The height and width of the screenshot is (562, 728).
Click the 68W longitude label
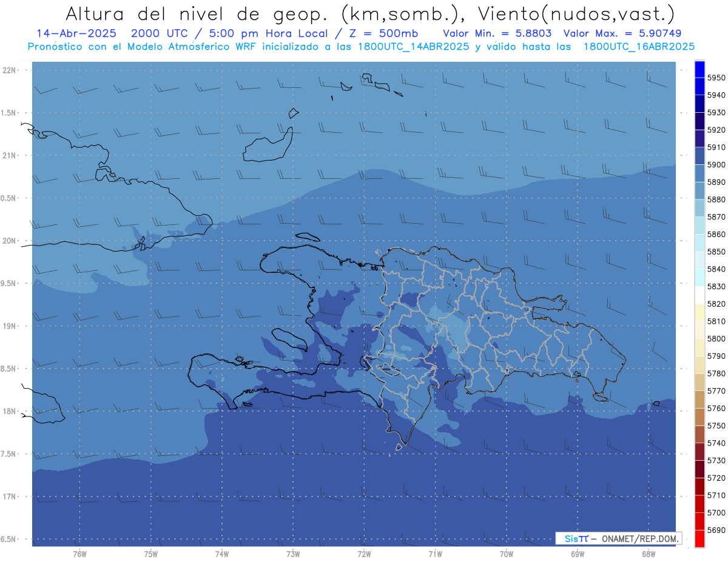coord(649,554)
